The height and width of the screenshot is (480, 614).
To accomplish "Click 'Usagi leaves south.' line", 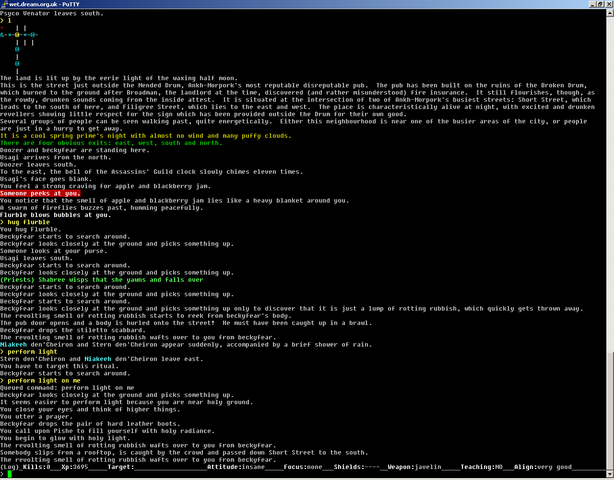I will 36,258.
